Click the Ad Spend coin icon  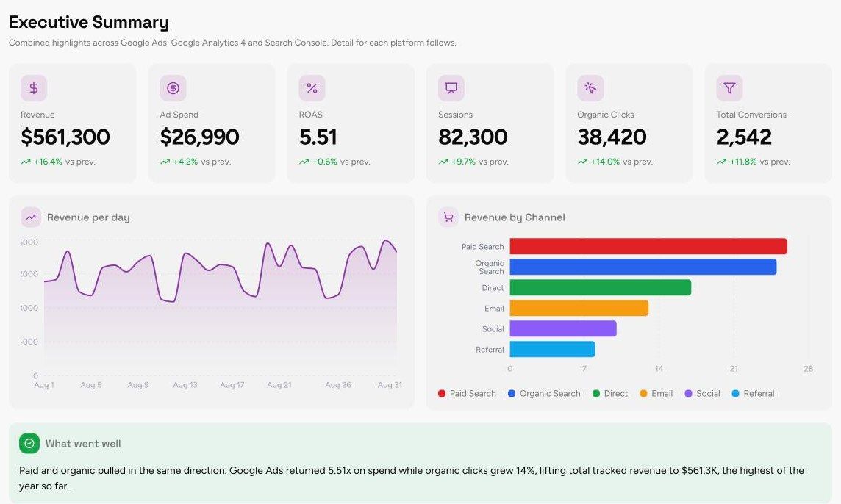tap(173, 88)
